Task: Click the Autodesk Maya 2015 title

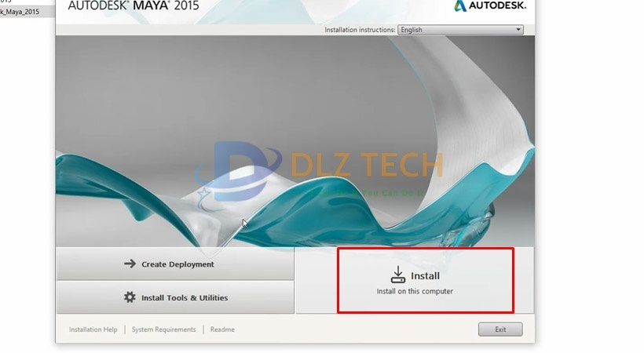Action: 134,5
